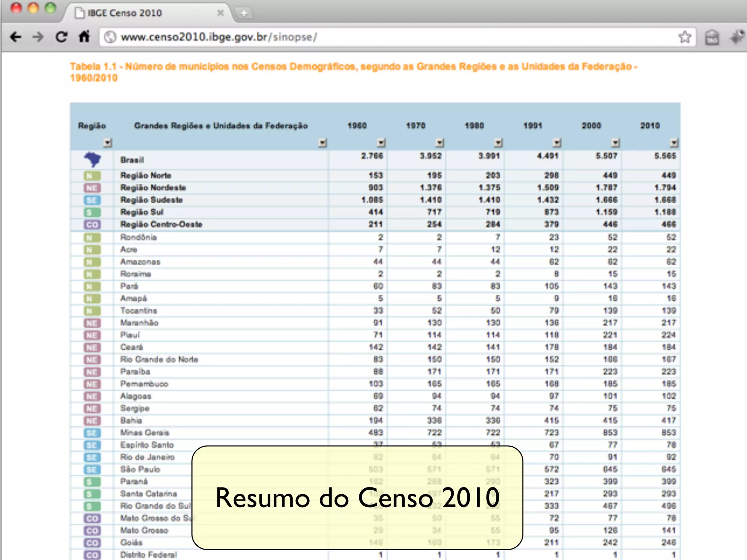The image size is (747, 560).
Task: Reload the page with the refresh icon
Action: tap(61, 37)
